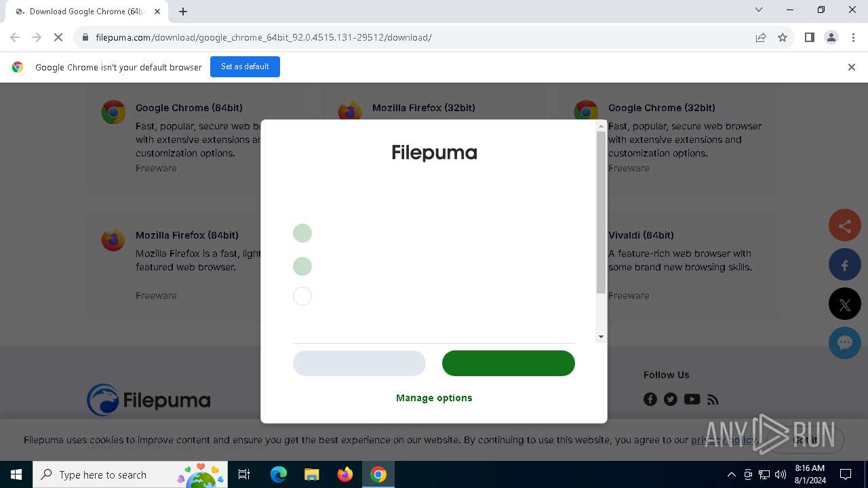The height and width of the screenshot is (488, 868).
Task: Open a new browser tab
Action: coord(183,12)
